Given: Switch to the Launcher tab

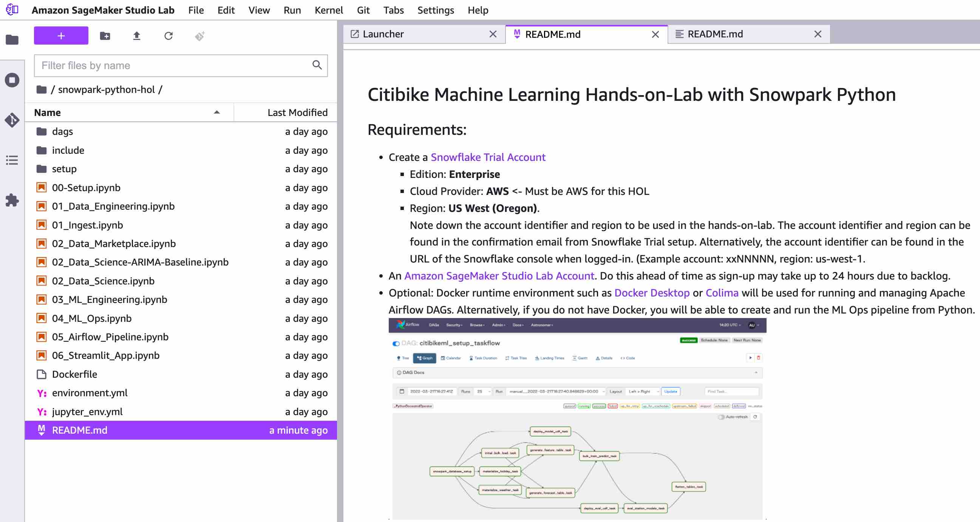Looking at the screenshot, I should pos(383,34).
